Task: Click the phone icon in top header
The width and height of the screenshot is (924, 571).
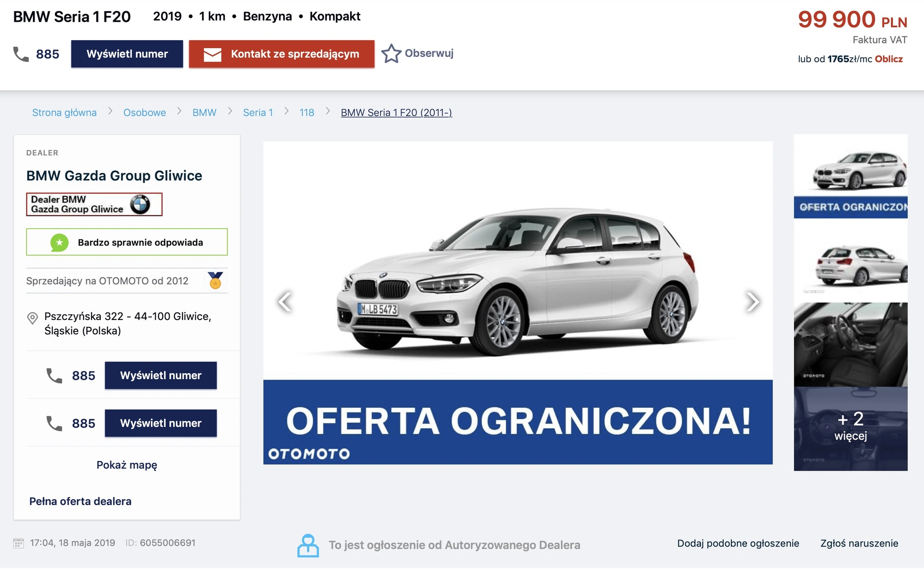Action: point(21,54)
